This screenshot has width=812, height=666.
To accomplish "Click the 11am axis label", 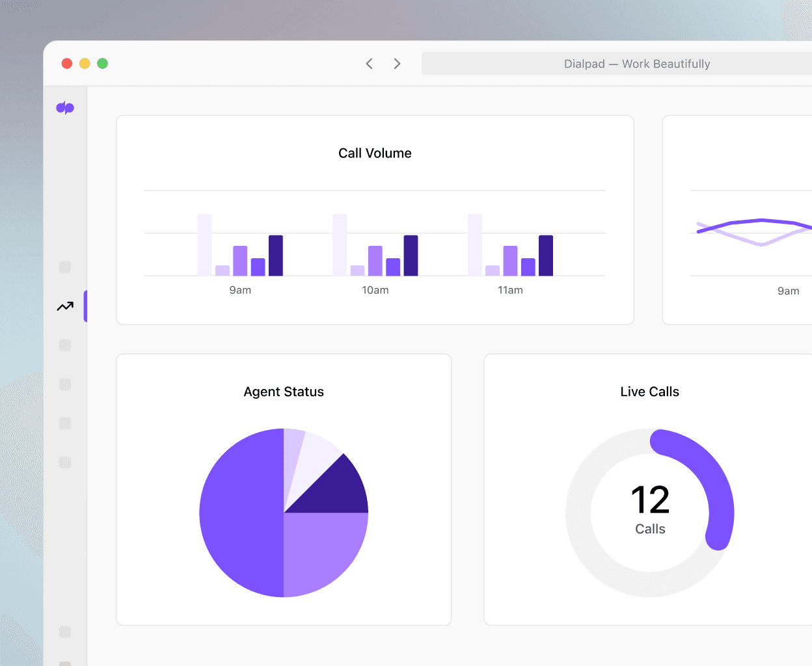I will 510,290.
